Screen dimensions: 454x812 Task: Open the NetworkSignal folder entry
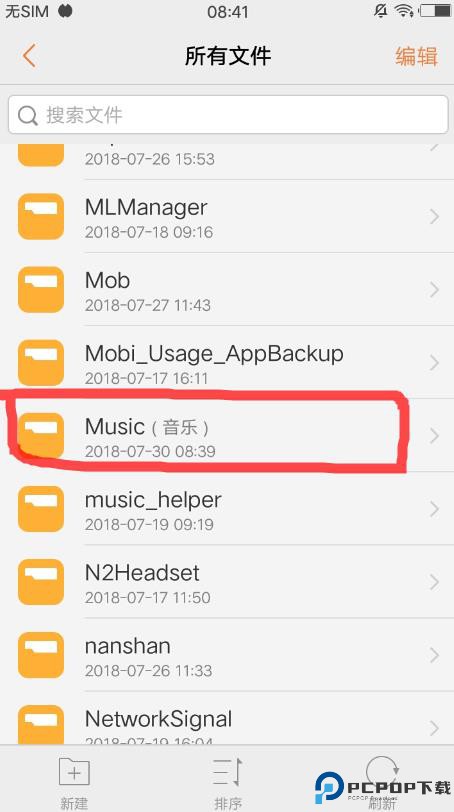[x=227, y=720]
